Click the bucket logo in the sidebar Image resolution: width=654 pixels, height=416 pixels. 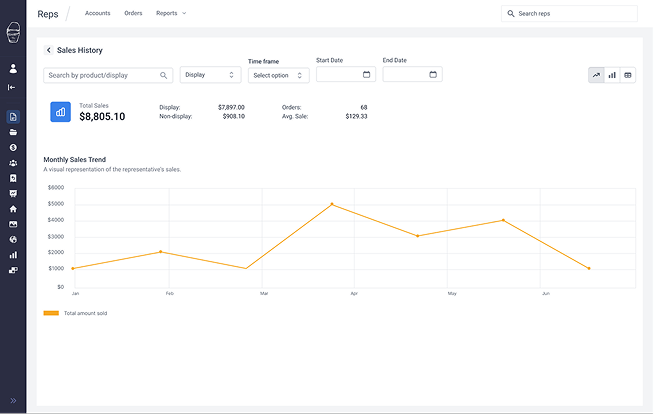pyautogui.click(x=13, y=32)
